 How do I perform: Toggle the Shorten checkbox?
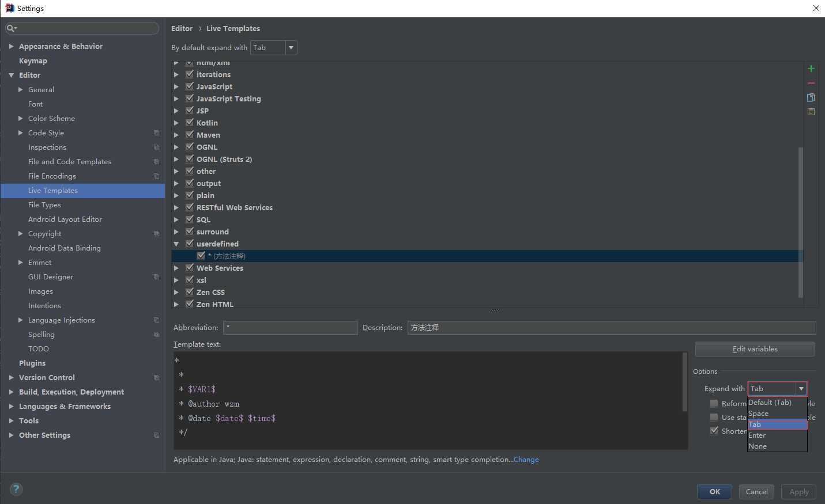click(x=714, y=431)
